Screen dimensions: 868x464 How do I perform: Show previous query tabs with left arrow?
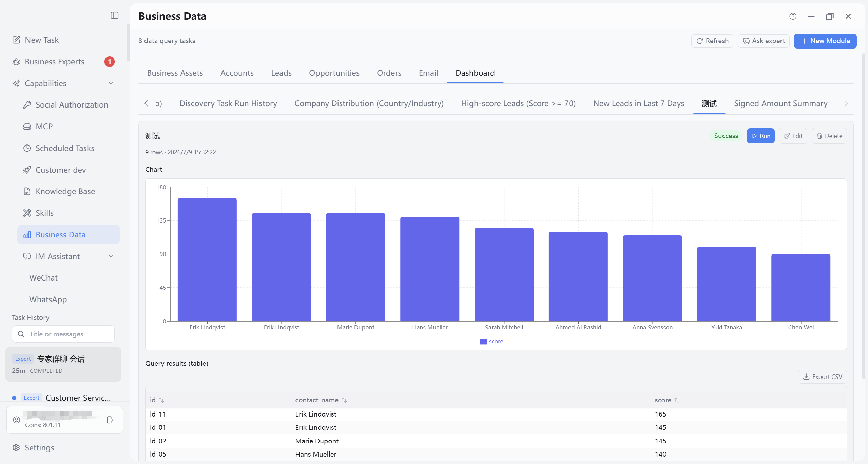pos(146,103)
